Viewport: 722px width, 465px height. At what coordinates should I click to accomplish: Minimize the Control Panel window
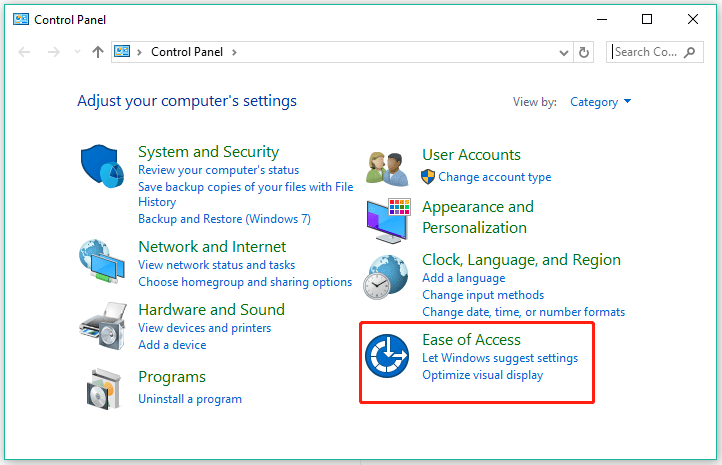tap(602, 19)
